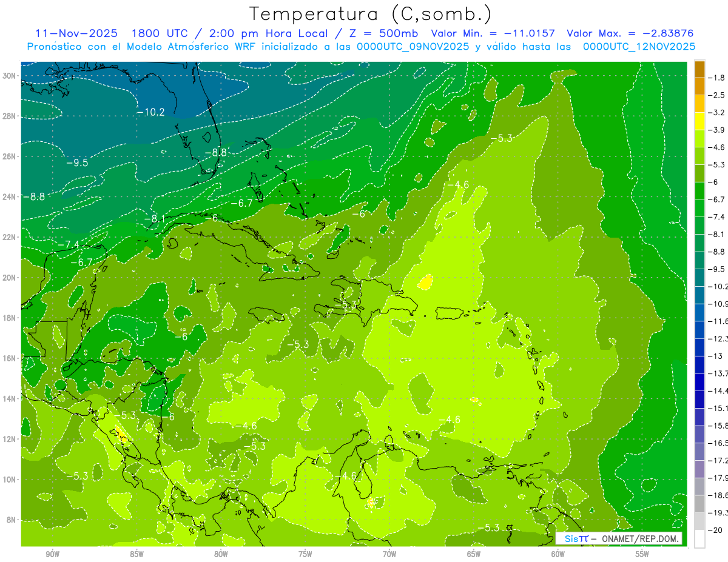
Task: Click the "-18.6" colorbar label
Action: (718, 495)
